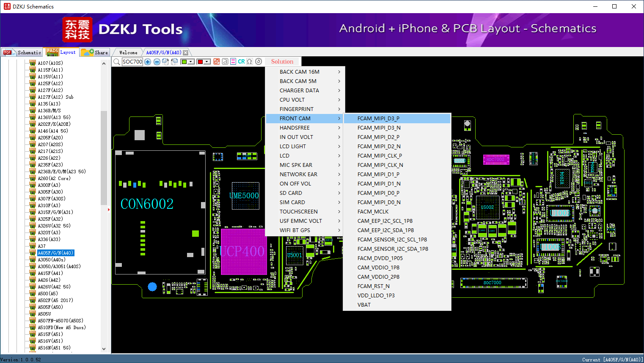Click the PADS icon beside A505U
This screenshot has height=363, width=644.
click(x=33, y=314)
